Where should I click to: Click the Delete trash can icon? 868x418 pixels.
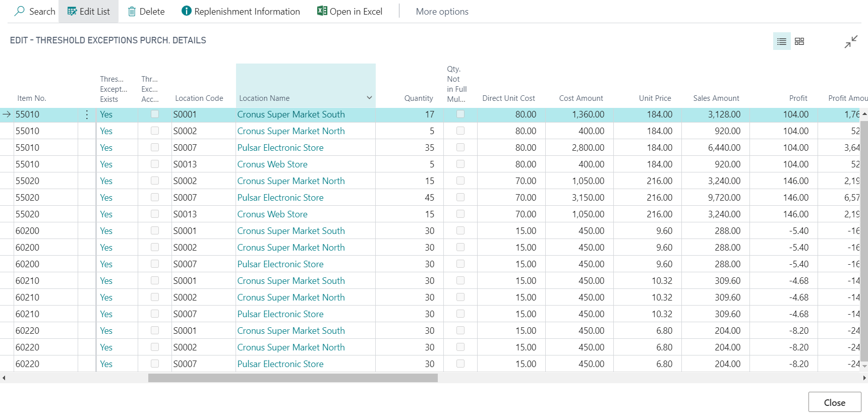[132, 11]
